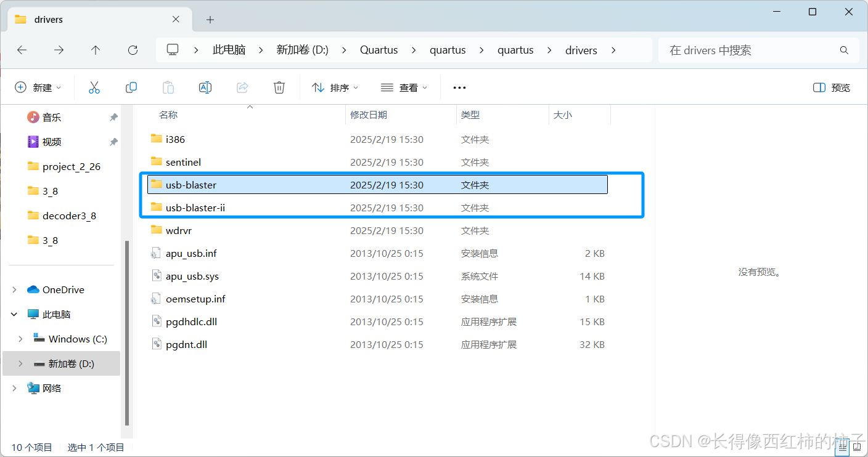Select the sentinel folder name
The image size is (868, 457).
pyautogui.click(x=183, y=162)
